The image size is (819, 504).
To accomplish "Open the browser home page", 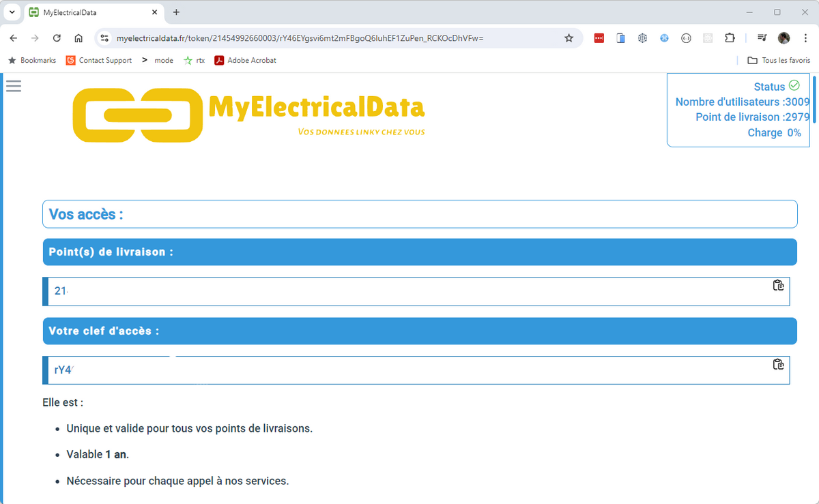I will click(x=78, y=38).
